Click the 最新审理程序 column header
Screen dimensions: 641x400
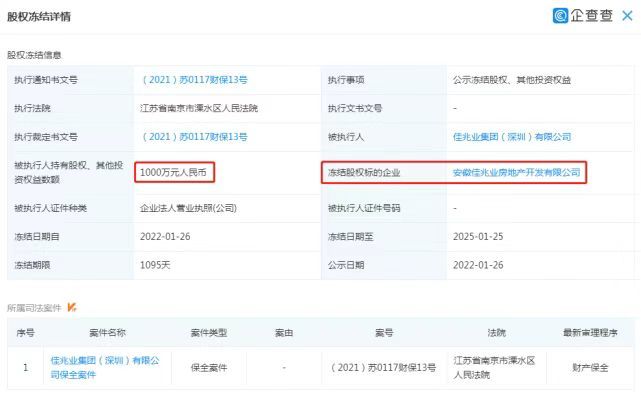[x=590, y=333]
